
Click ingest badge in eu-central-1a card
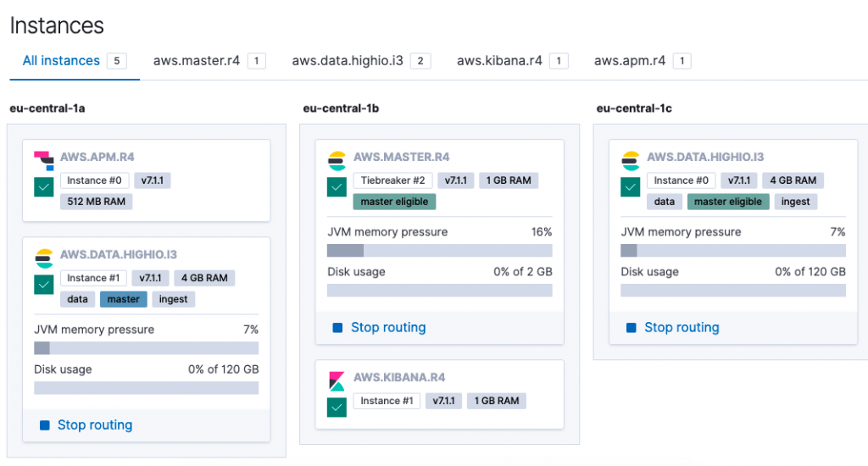pyautogui.click(x=173, y=299)
